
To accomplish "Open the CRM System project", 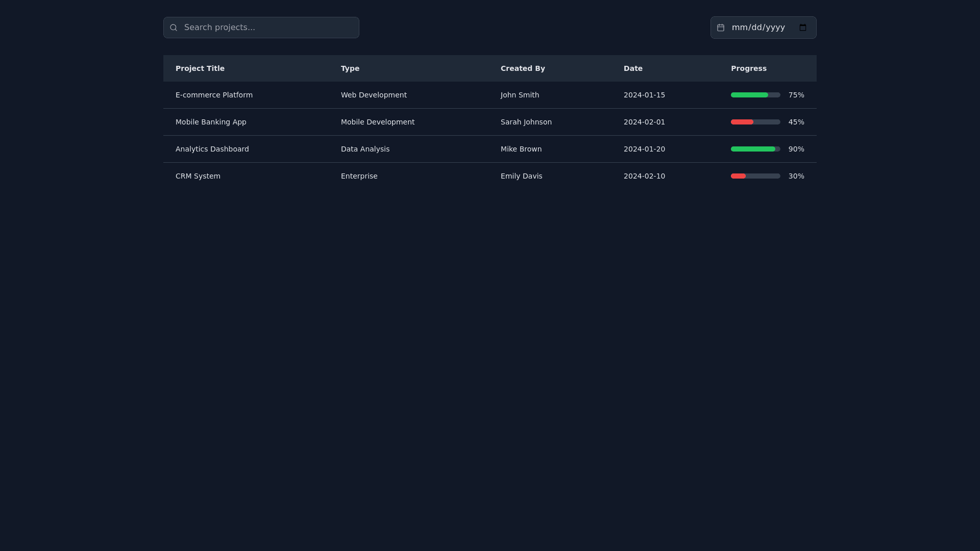I will point(198,176).
